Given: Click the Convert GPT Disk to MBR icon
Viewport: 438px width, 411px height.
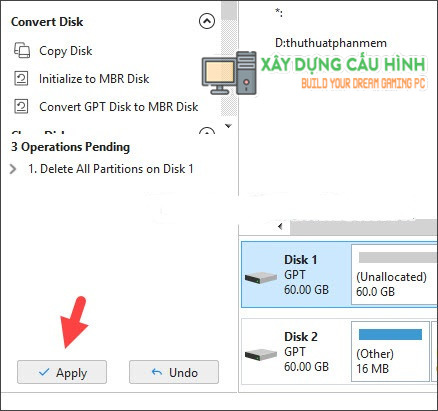Looking at the screenshot, I should [21, 107].
